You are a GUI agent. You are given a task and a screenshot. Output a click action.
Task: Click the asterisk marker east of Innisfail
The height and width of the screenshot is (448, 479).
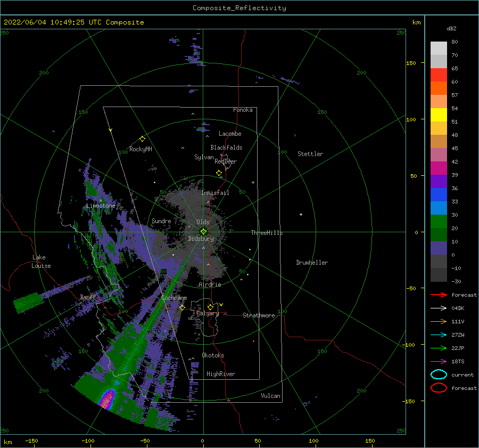[253, 183]
